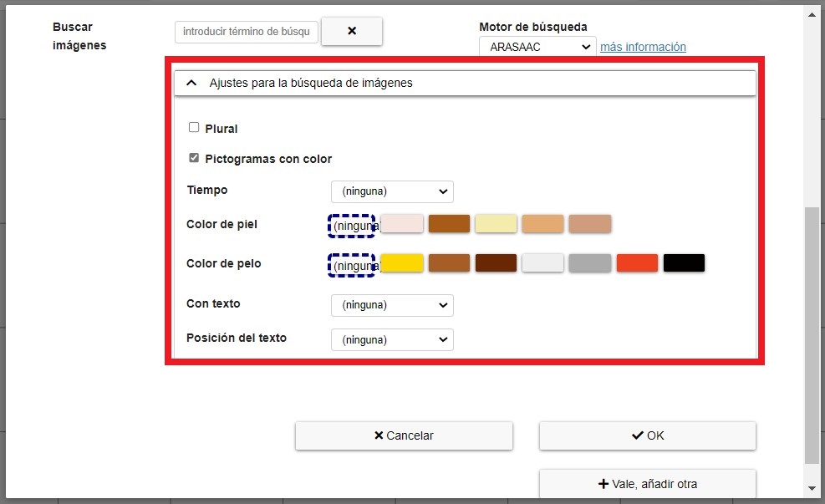
Task: Select '(ninguna)' for Color de pelo
Action: click(x=351, y=263)
